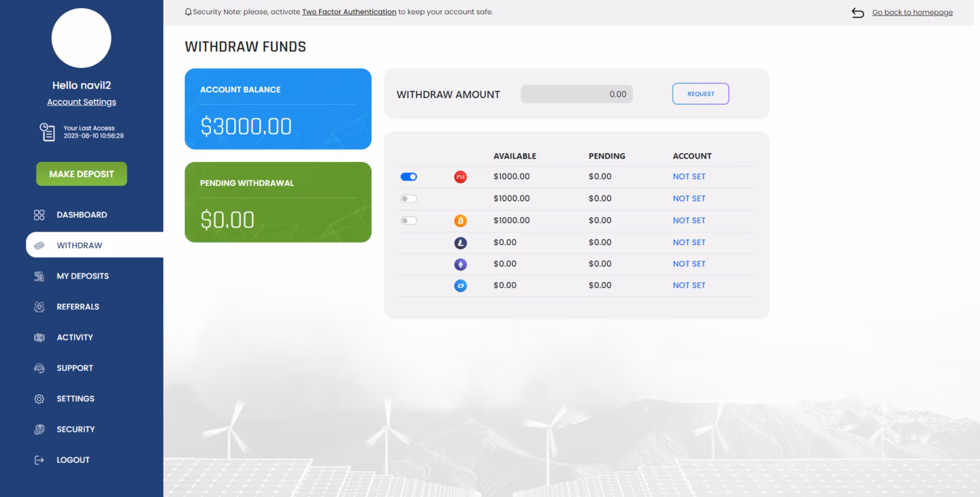Screen dimensions: 980x497
Task: Click the Litecoin currency icon
Action: tap(460, 242)
